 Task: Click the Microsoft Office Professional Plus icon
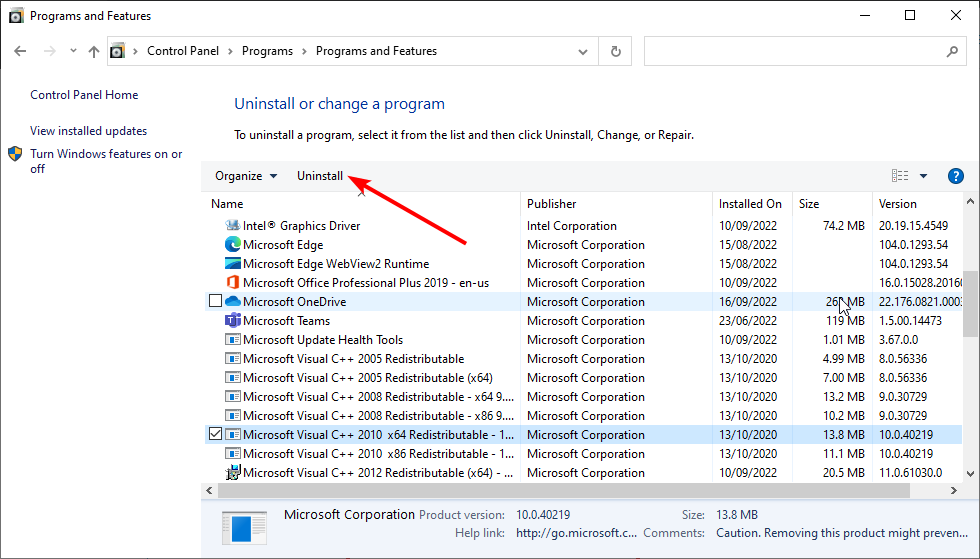[x=232, y=283]
